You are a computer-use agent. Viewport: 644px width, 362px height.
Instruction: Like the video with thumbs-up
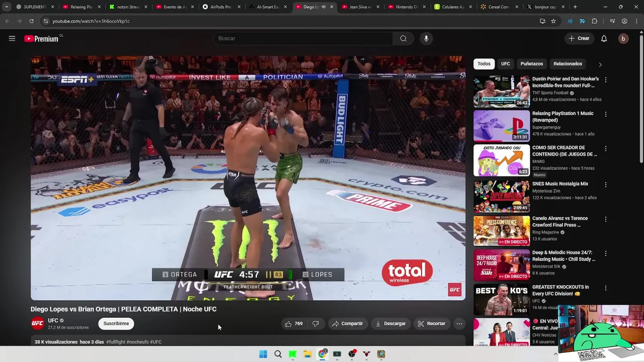pyautogui.click(x=294, y=324)
